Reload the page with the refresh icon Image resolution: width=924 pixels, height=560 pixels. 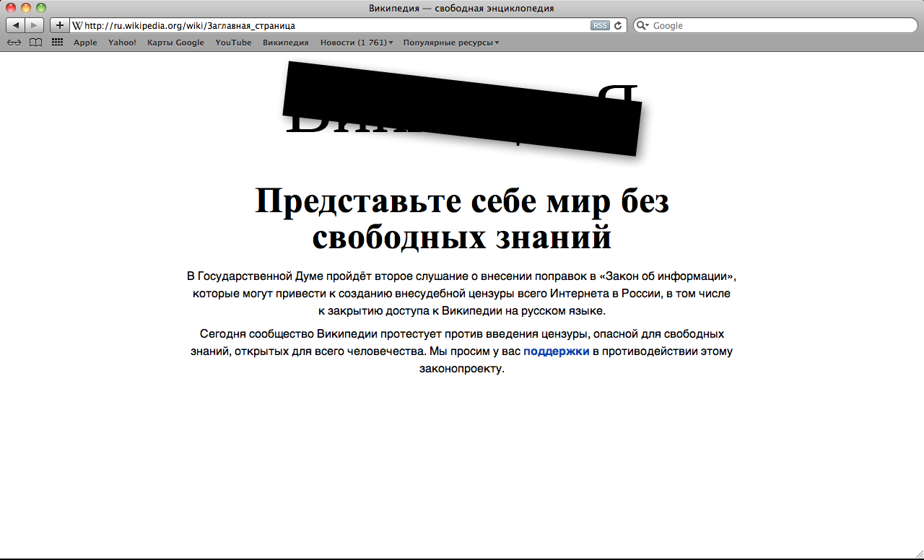pyautogui.click(x=618, y=25)
